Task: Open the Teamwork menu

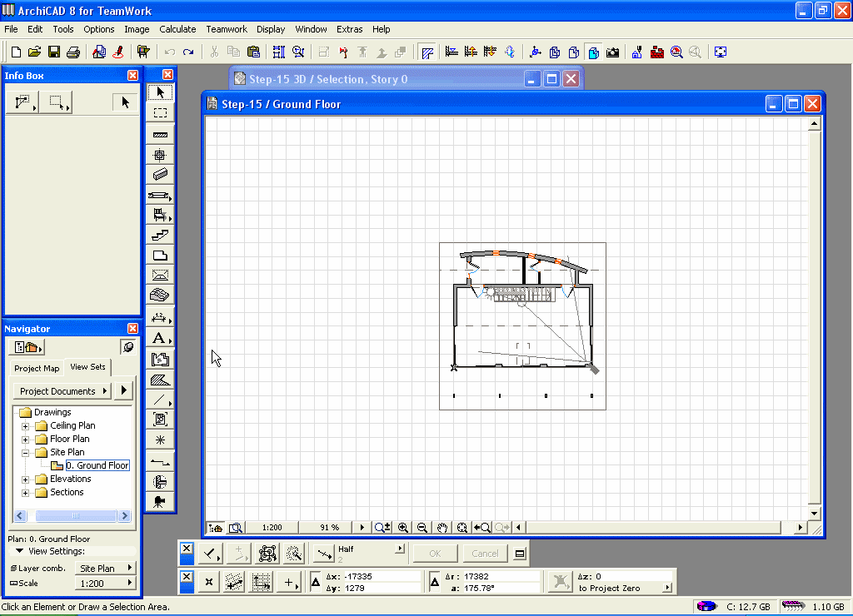Action: tap(227, 29)
